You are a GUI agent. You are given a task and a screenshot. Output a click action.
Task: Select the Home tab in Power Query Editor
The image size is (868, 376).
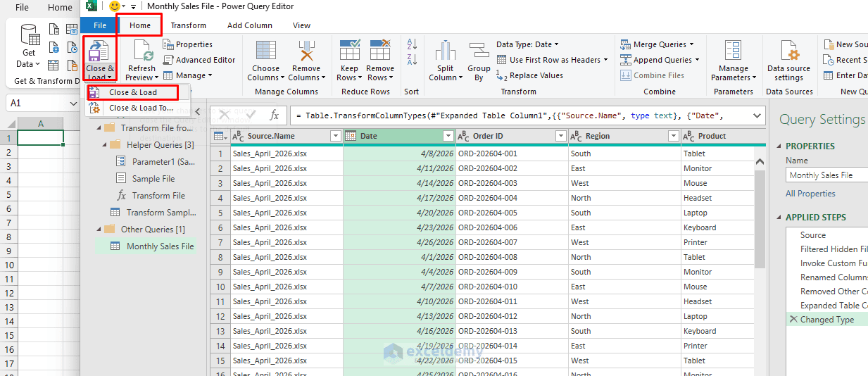click(x=140, y=25)
